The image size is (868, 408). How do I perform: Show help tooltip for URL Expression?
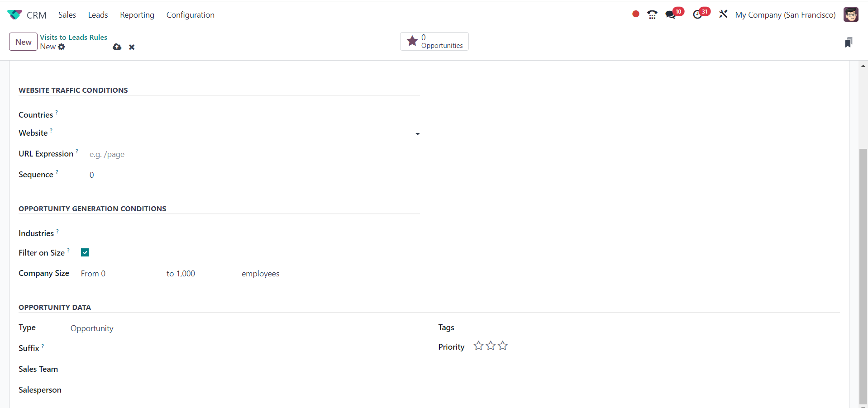tap(77, 151)
